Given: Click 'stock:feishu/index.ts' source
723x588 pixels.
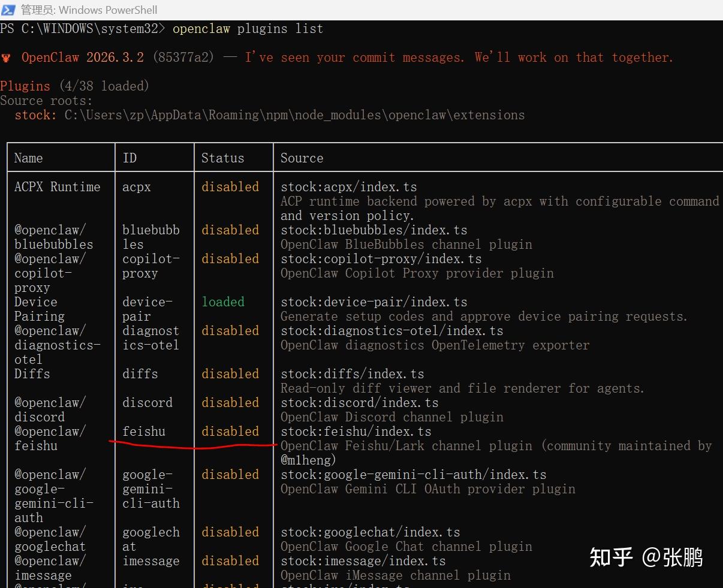Looking at the screenshot, I should point(356,432).
